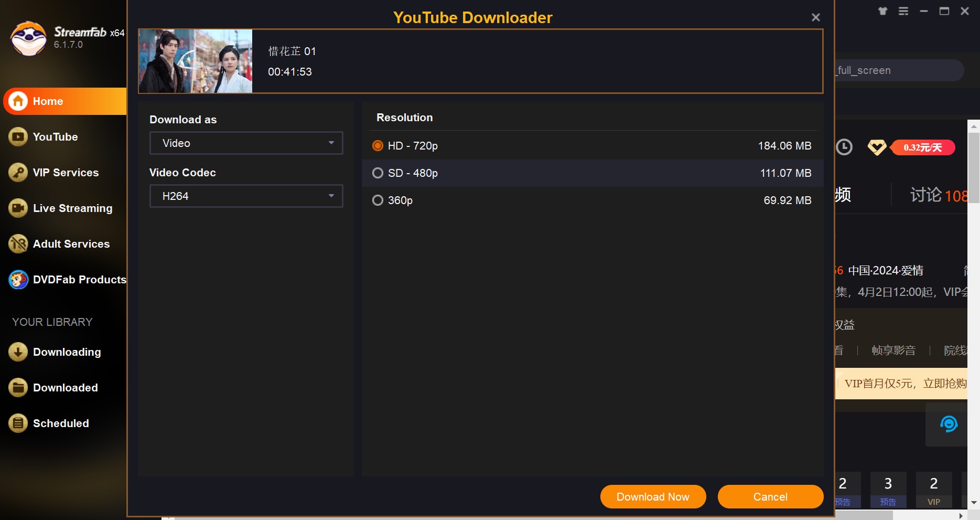Click the YouTube sidebar icon
The height and width of the screenshot is (520, 980).
18,137
